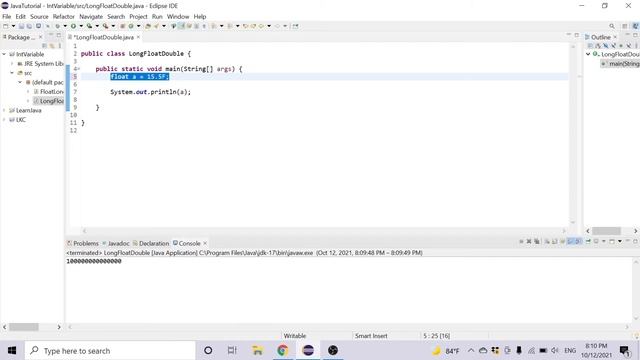640x360 pixels.
Task: Select LongFloa... file in Package Explorer
Action: tap(49, 101)
